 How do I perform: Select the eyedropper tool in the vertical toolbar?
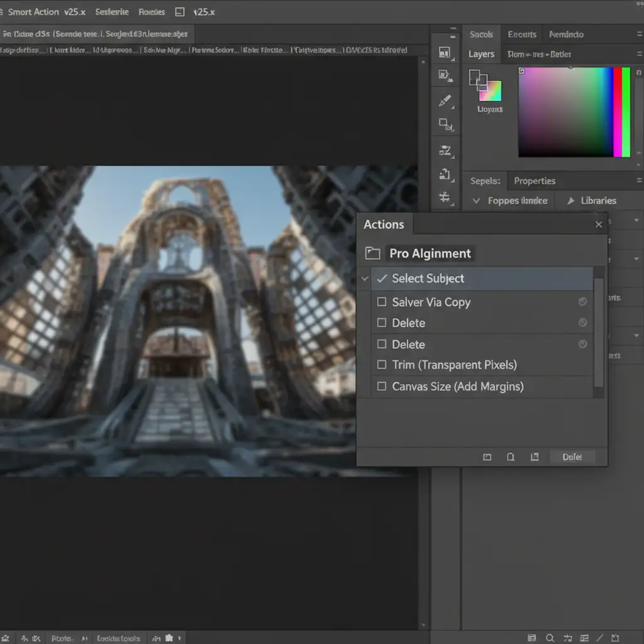coord(445,101)
